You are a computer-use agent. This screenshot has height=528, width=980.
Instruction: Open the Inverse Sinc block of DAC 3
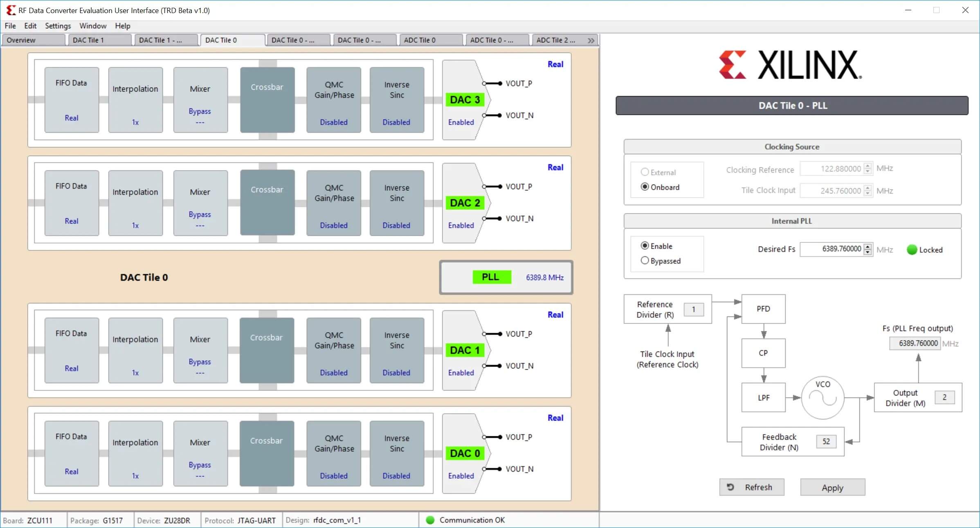(x=396, y=100)
